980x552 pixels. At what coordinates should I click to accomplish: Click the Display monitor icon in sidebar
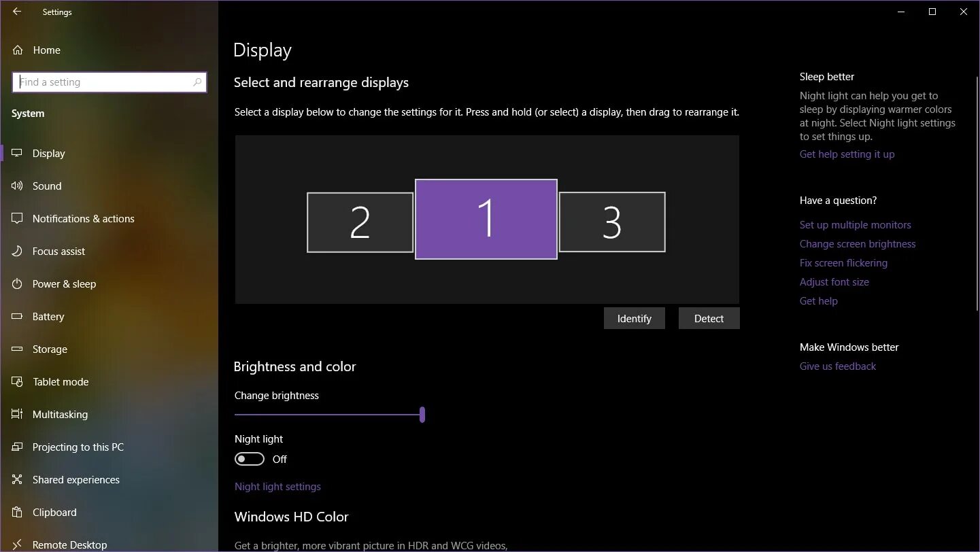tap(18, 154)
